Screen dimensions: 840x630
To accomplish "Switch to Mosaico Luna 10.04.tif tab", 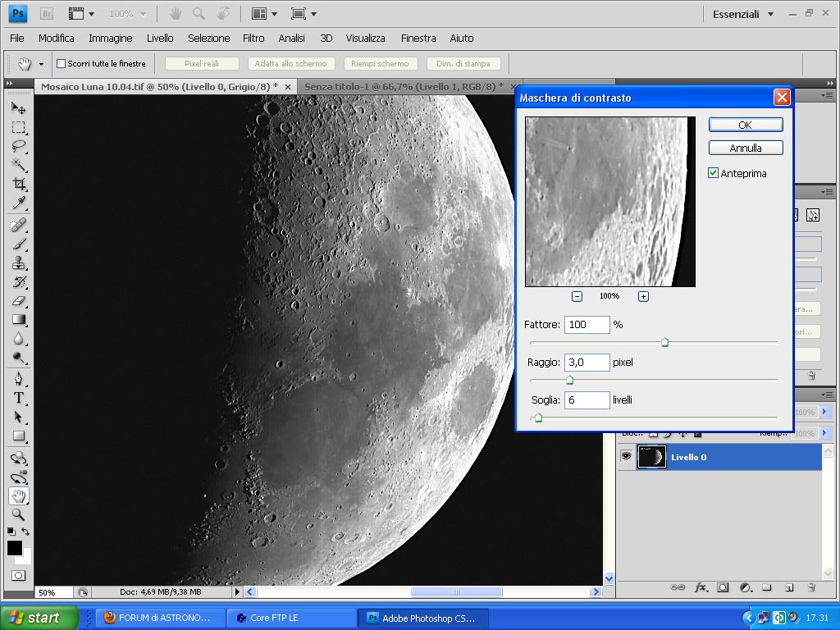I will 160,86.
